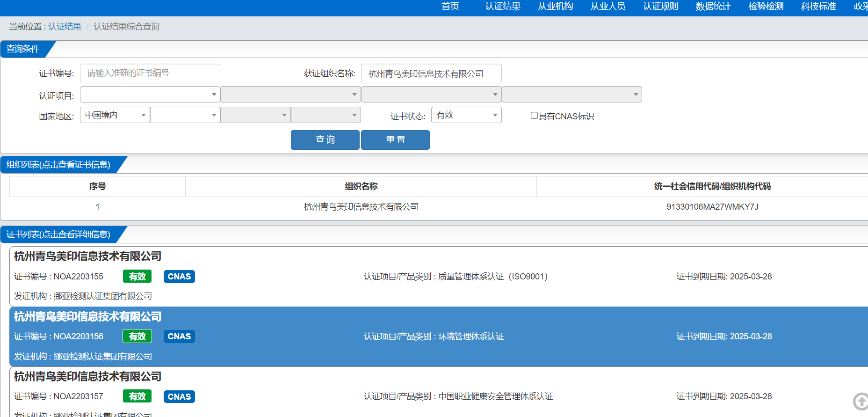The image size is (868, 417).
Task: Open the 证书状态 dropdown showing 有效
Action: (x=466, y=115)
